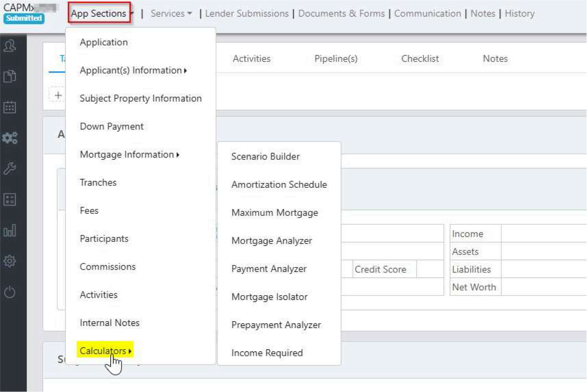Select Scenario Builder calculator
The width and height of the screenshot is (587, 392).
pos(265,157)
